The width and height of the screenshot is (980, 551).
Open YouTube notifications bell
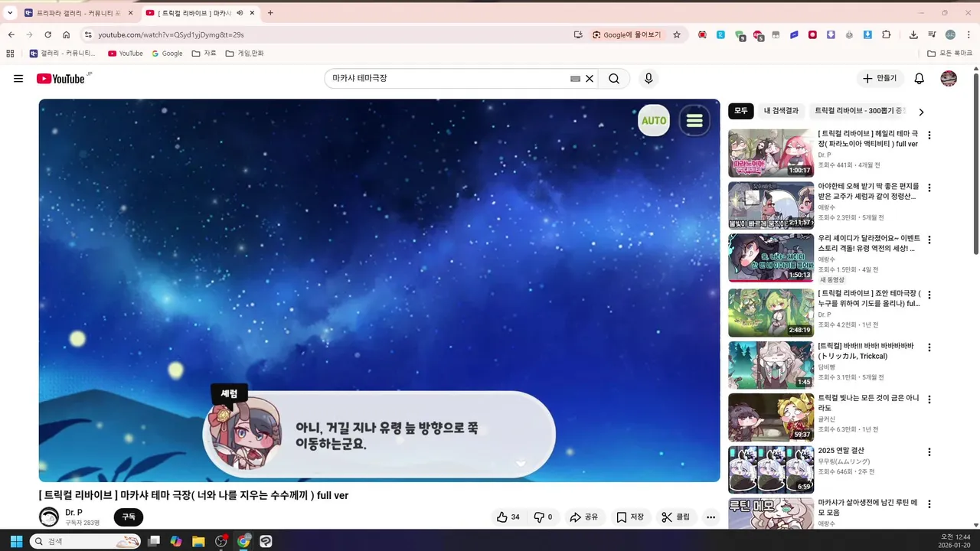pyautogui.click(x=920, y=79)
